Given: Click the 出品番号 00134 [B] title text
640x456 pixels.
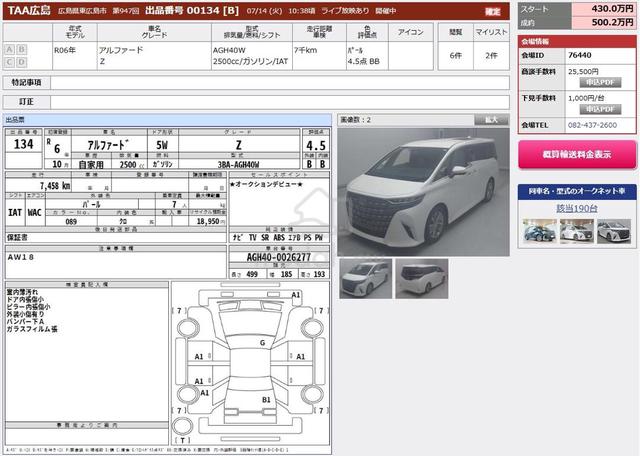Looking at the screenshot, I should coord(192,11).
